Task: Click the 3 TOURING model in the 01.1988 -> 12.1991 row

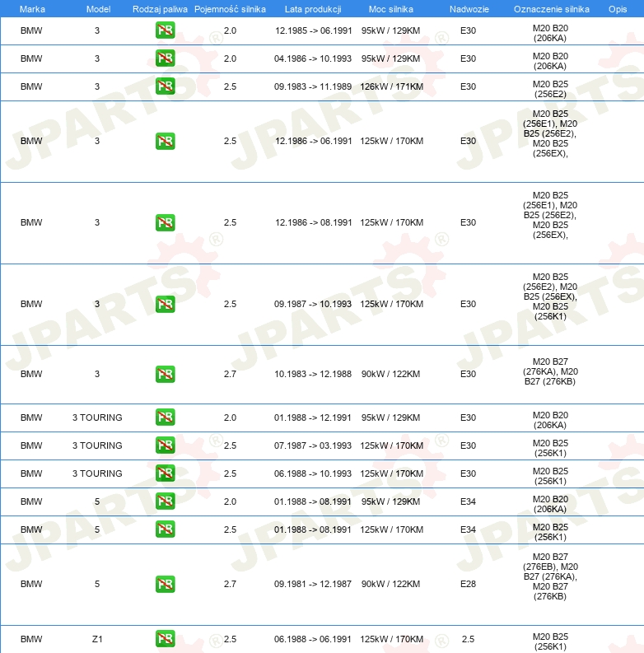Action: click(97, 417)
